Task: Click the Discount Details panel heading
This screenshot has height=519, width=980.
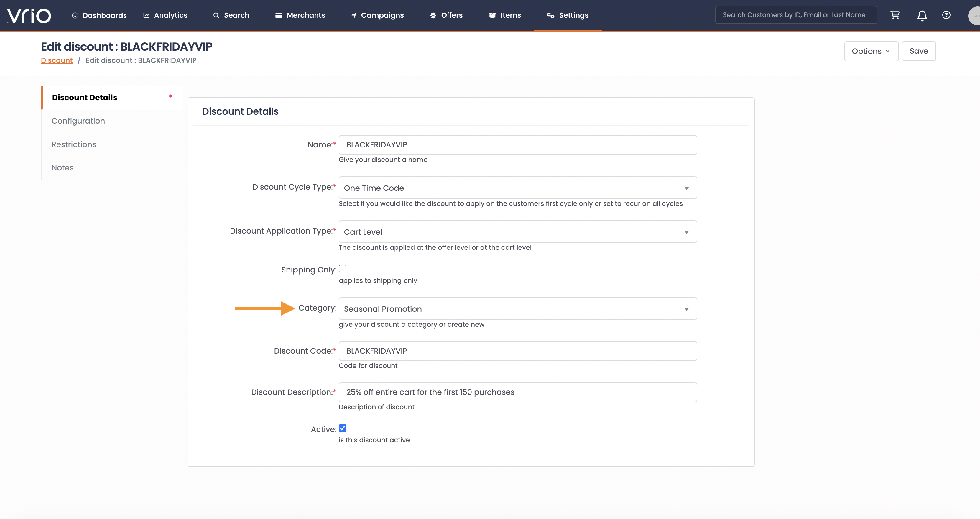Action: [240, 111]
